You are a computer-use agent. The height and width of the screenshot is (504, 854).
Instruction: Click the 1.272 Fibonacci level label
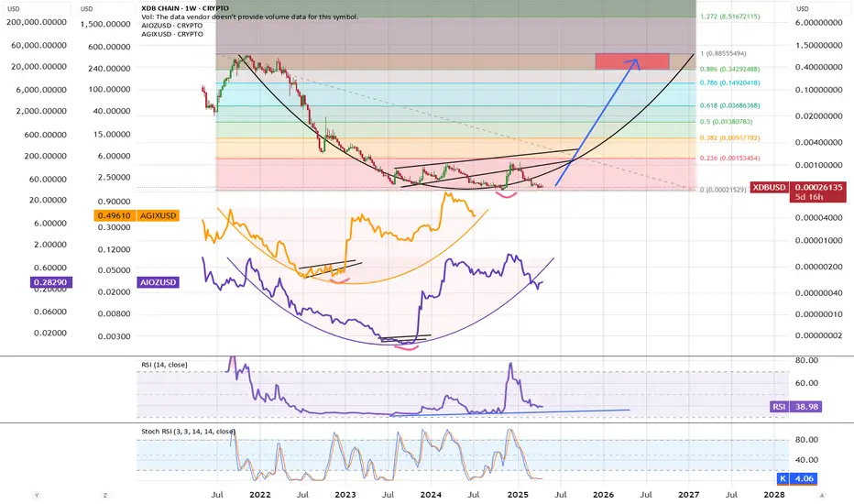[x=729, y=16]
